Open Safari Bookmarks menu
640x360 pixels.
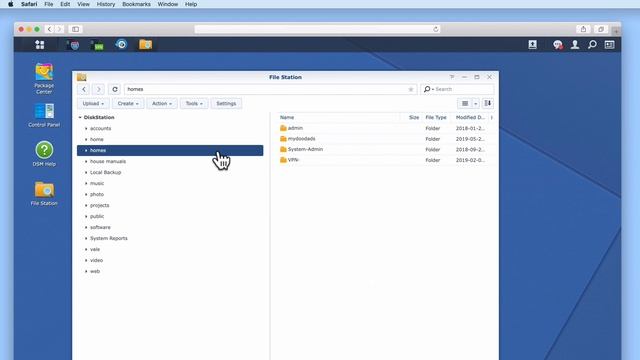[136, 4]
